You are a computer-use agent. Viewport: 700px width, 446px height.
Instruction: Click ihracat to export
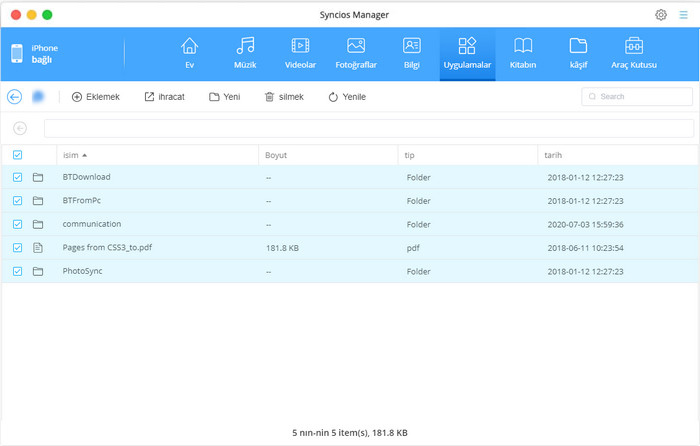pyautogui.click(x=164, y=97)
